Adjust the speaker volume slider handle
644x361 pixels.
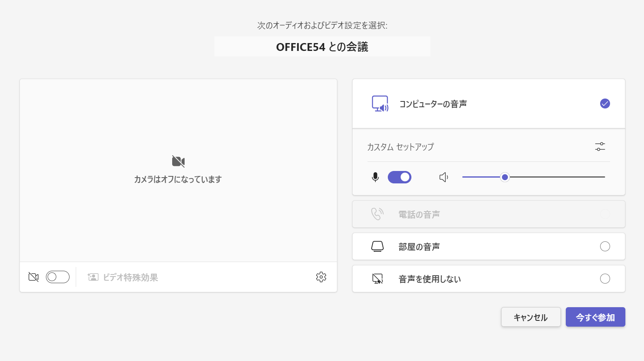point(505,177)
